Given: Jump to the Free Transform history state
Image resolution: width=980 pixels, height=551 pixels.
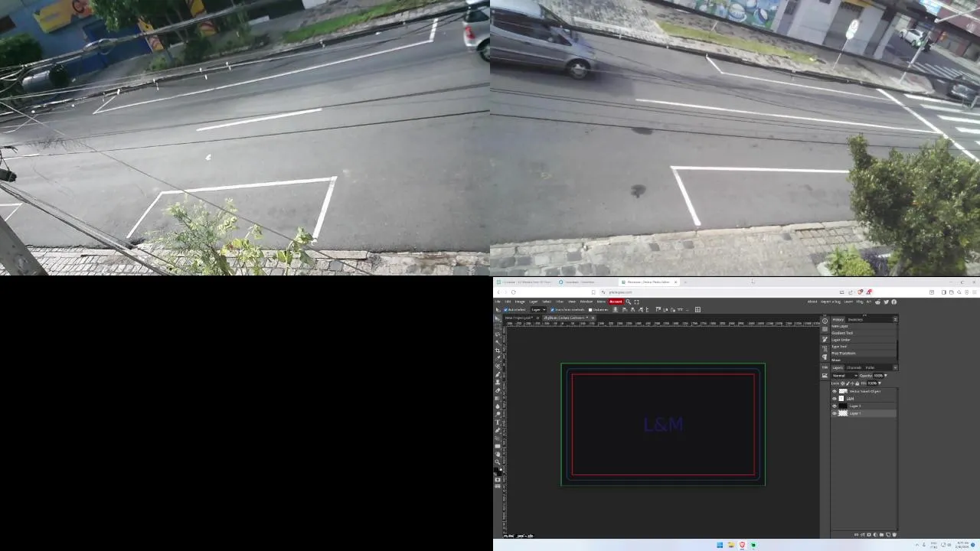Looking at the screenshot, I should 844,354.
